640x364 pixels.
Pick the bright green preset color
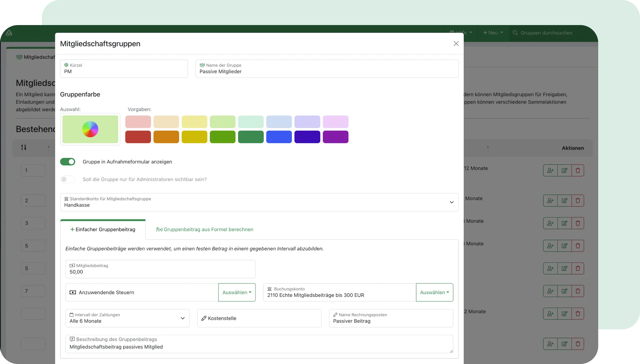point(223,137)
